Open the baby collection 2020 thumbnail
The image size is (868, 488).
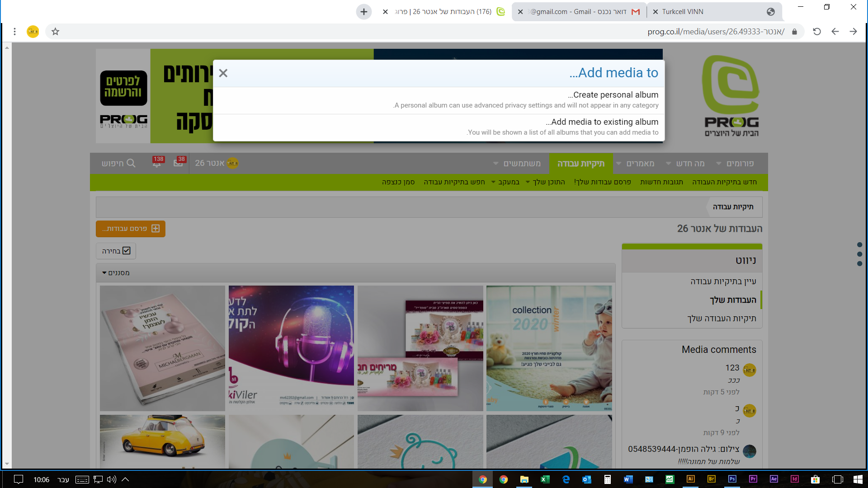tap(549, 348)
